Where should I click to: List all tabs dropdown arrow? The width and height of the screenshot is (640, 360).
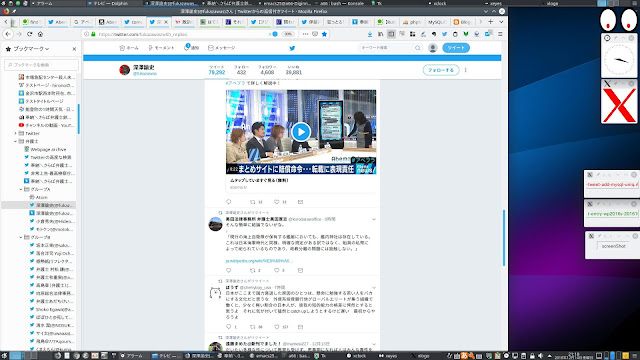(501, 22)
